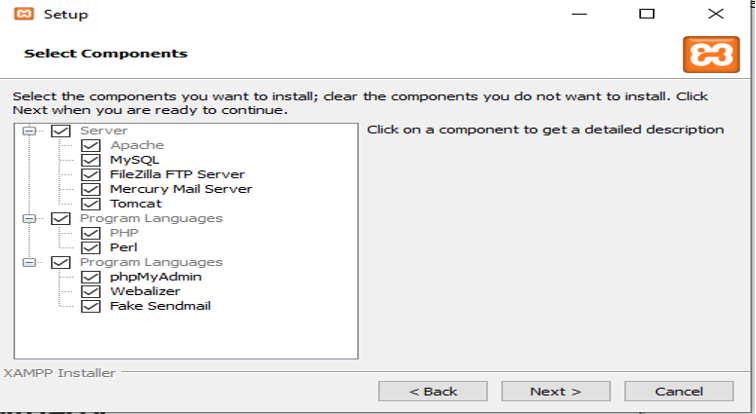Screen dimensions: 756x414
Task: Go back with the Back button
Action: point(432,391)
